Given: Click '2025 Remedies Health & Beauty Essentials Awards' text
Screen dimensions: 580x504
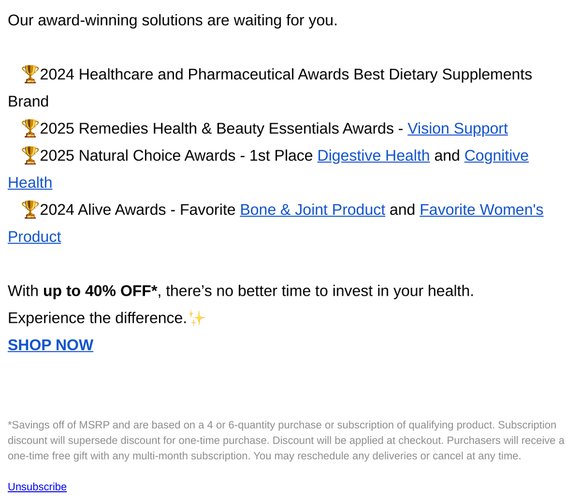Looking at the screenshot, I should (x=217, y=129).
